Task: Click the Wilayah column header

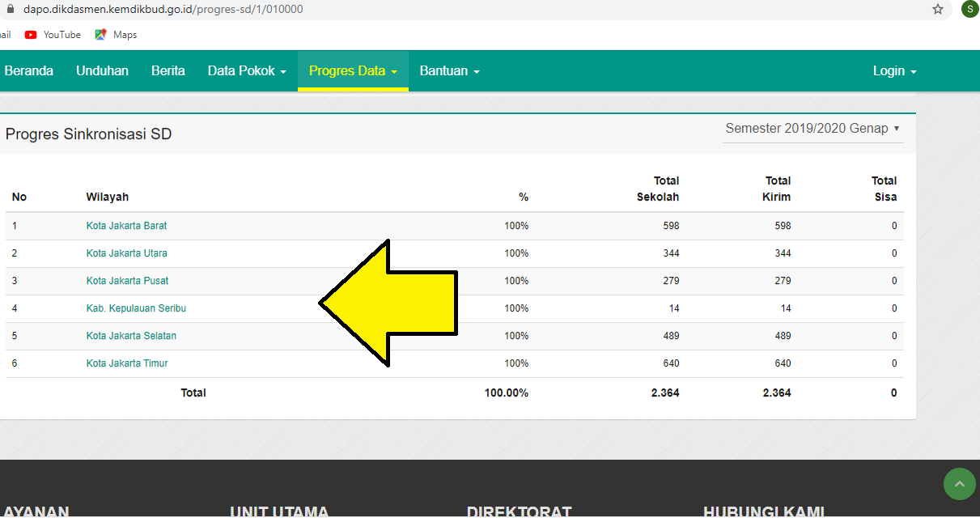Action: (x=108, y=197)
